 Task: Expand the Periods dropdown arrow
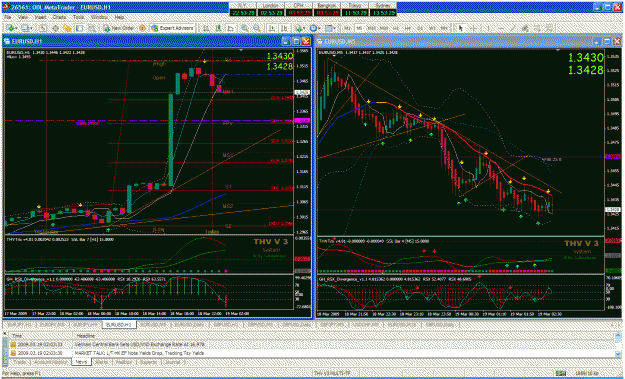pyautogui.click(x=320, y=28)
